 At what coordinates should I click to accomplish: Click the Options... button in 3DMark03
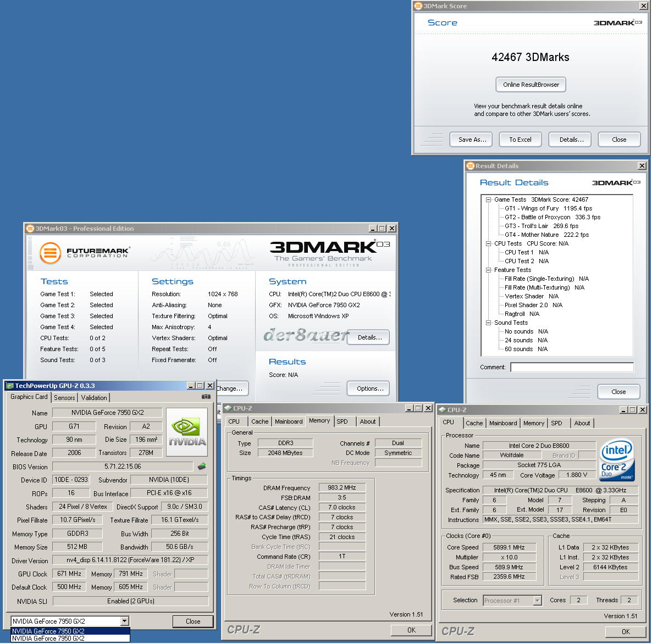[x=368, y=388]
